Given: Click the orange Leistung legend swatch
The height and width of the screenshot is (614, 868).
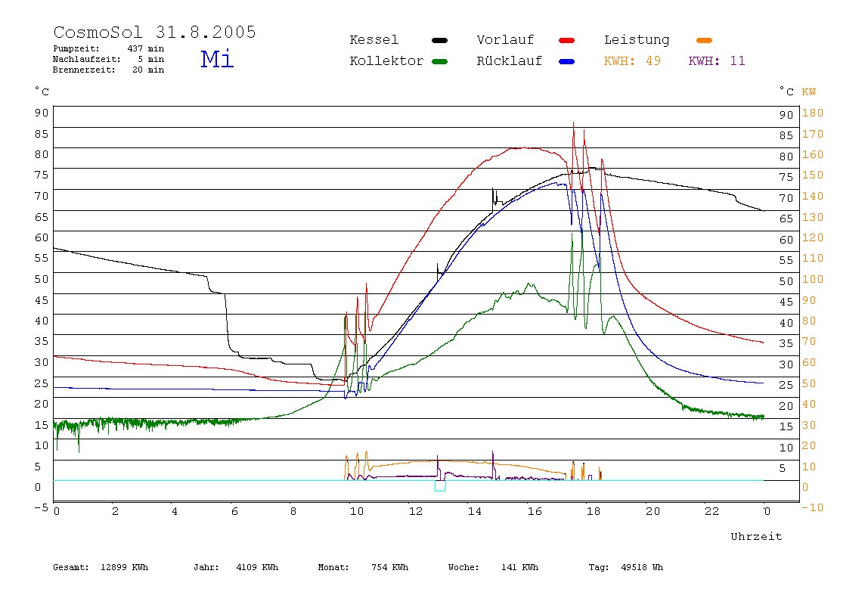Looking at the screenshot, I should (704, 40).
